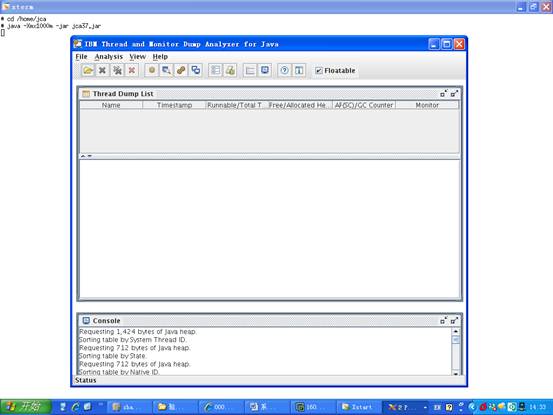Click the Console scrollbar up arrow
Screen dimensions: 553x415
(x=456, y=331)
